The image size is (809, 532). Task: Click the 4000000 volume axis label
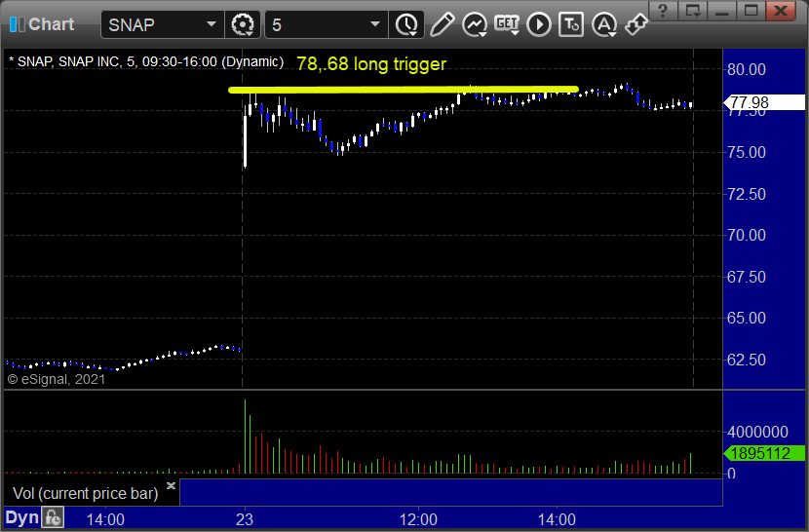(x=757, y=432)
